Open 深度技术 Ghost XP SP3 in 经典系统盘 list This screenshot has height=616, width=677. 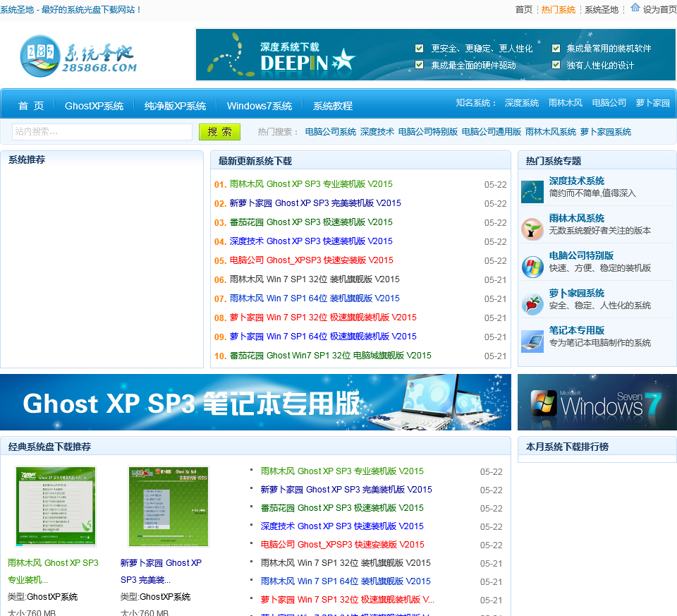click(x=342, y=526)
